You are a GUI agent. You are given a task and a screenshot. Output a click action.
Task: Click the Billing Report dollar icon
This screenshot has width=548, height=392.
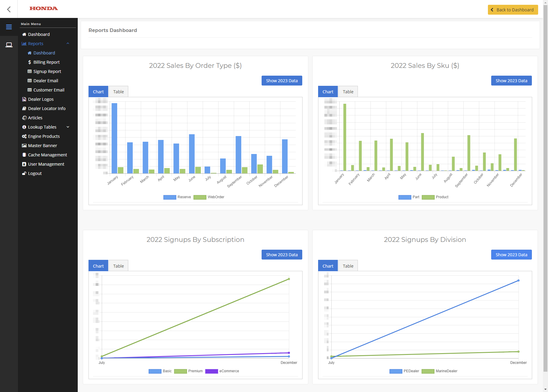click(x=30, y=62)
